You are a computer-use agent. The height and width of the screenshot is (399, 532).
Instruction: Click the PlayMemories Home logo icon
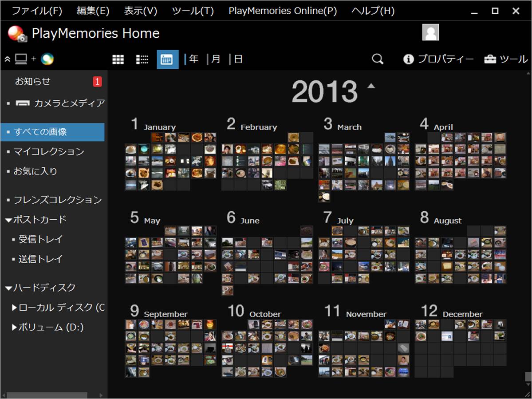(x=17, y=34)
